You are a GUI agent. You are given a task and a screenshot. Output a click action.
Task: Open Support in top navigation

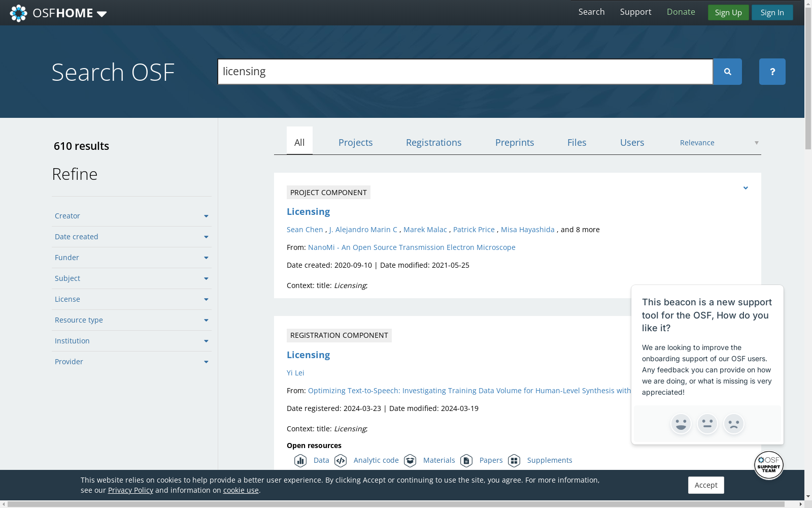[636, 12]
